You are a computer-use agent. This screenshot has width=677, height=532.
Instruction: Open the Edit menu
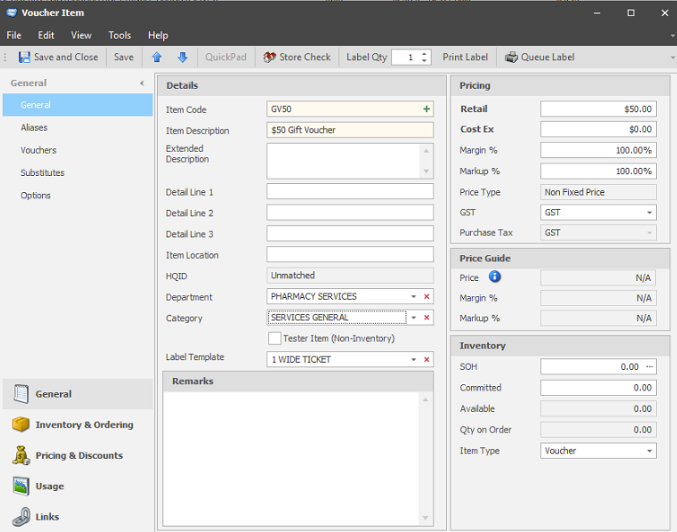(46, 35)
